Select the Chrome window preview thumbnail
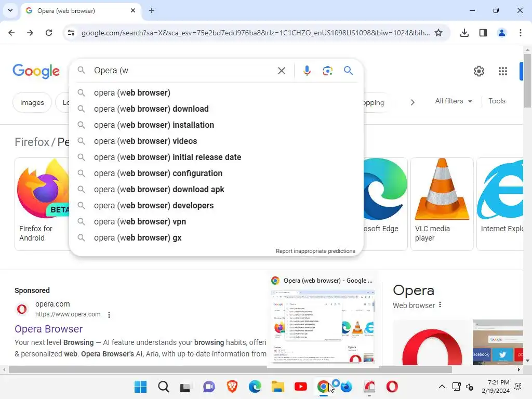532x399 pixels. pyautogui.click(x=323, y=326)
